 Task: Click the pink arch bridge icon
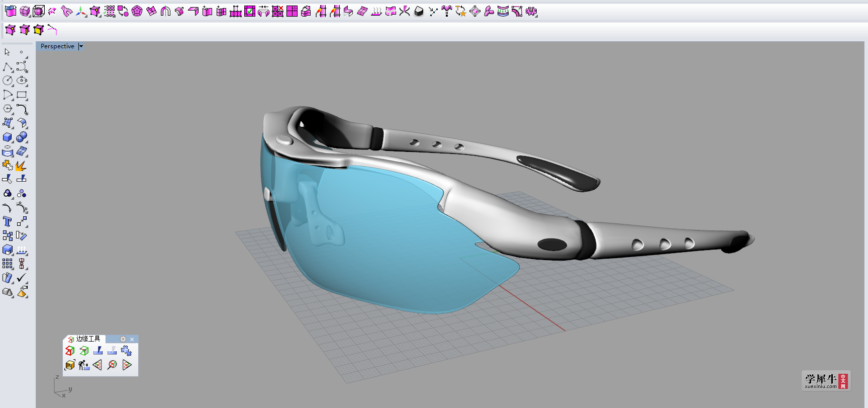(x=165, y=11)
